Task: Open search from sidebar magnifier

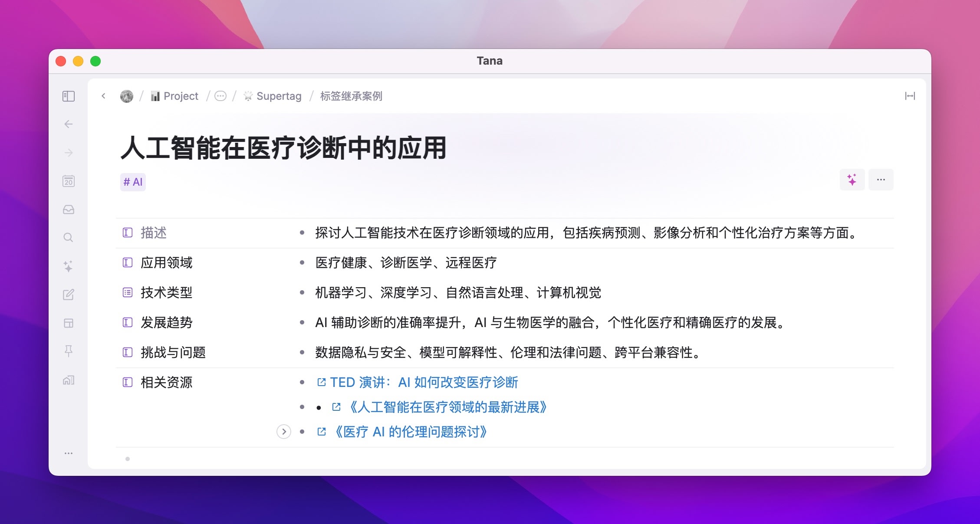Action: point(68,238)
